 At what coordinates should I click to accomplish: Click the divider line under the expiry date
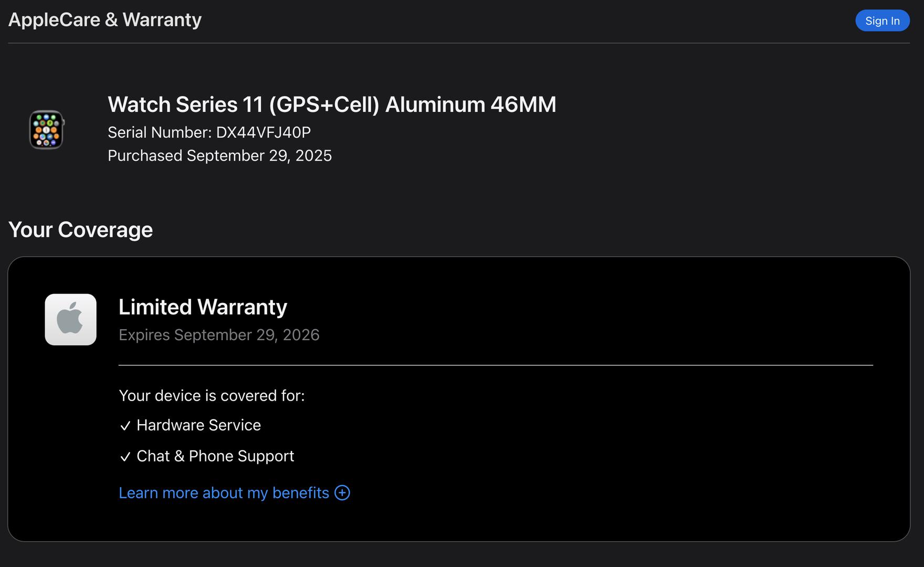(x=496, y=365)
